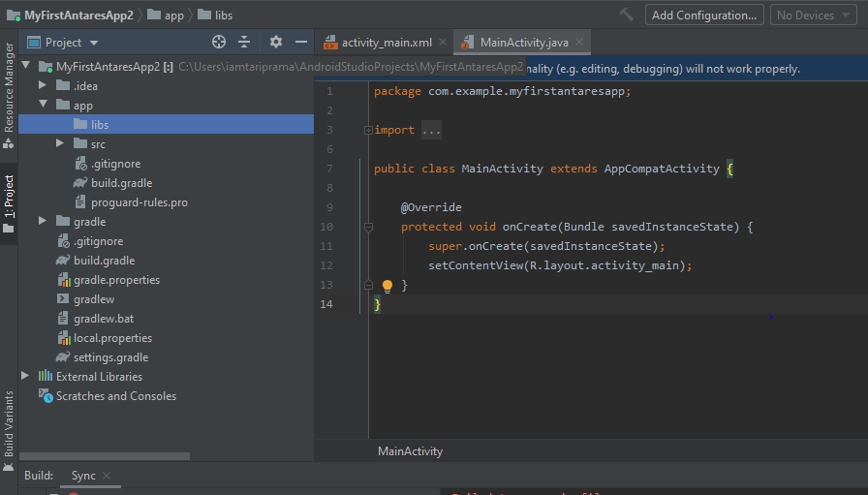This screenshot has height=495, width=868.
Task: Click the build hammer icon
Action: pos(627,15)
